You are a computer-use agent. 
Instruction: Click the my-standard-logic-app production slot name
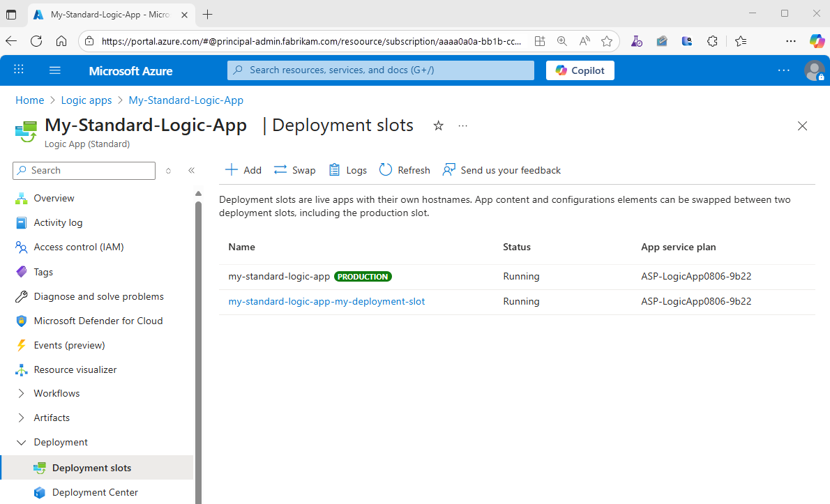pos(279,277)
